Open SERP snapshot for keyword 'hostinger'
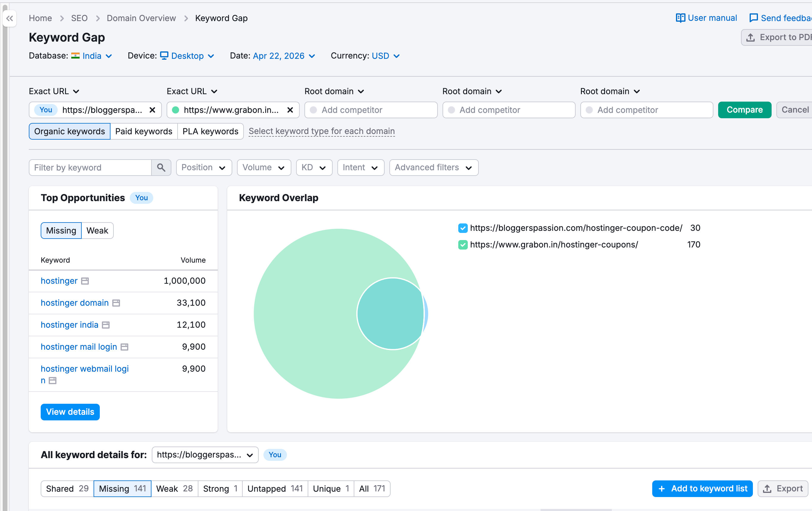812x511 pixels. pos(85,281)
